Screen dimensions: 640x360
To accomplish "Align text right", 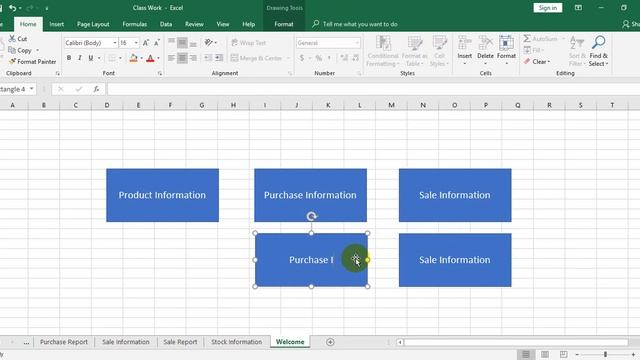I will coord(193,58).
